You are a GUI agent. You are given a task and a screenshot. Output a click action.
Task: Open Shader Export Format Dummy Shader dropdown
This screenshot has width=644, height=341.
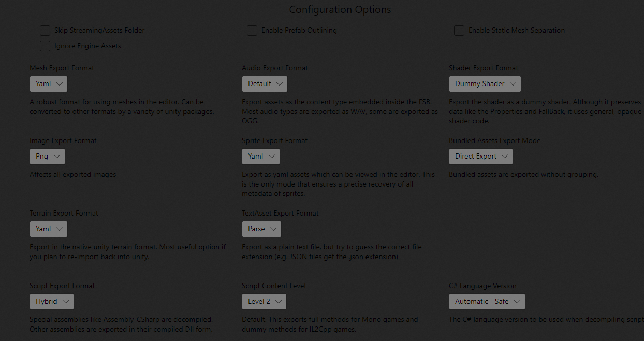click(485, 84)
